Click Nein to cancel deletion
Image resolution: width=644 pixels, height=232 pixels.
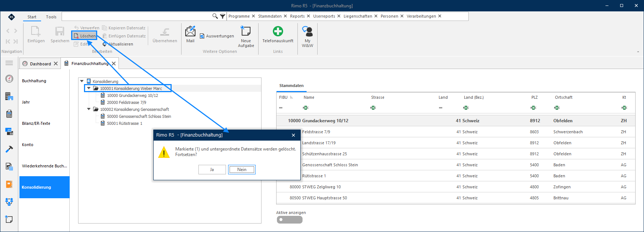[242, 170]
